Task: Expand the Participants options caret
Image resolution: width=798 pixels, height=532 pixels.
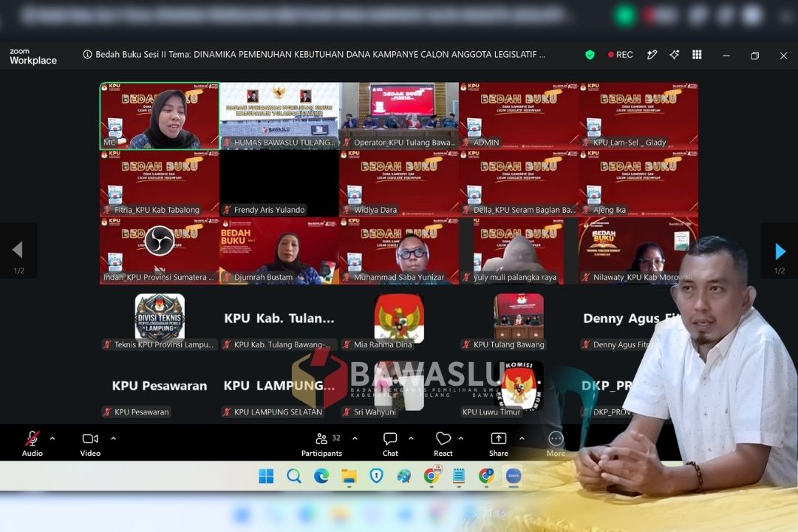Action: tap(355, 438)
